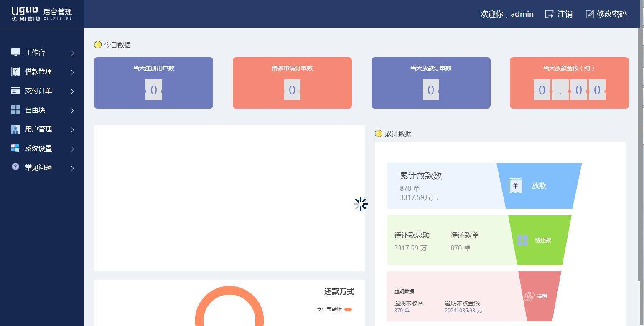644x326 pixels.
Task: Click the orange donut chart segment
Action: click(x=229, y=289)
